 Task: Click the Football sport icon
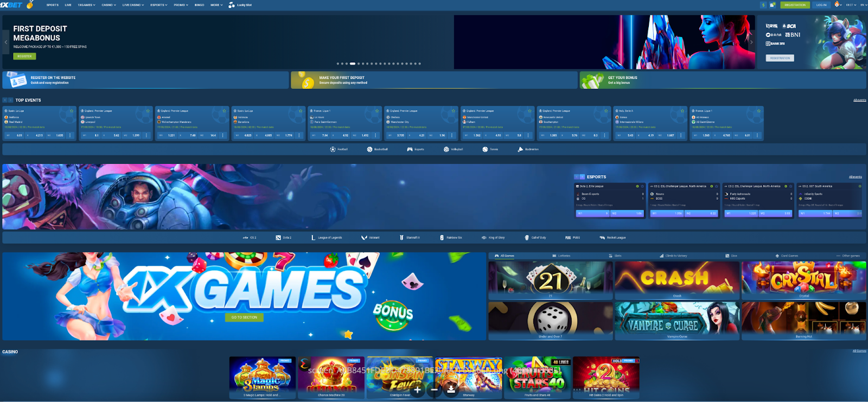pyautogui.click(x=333, y=149)
